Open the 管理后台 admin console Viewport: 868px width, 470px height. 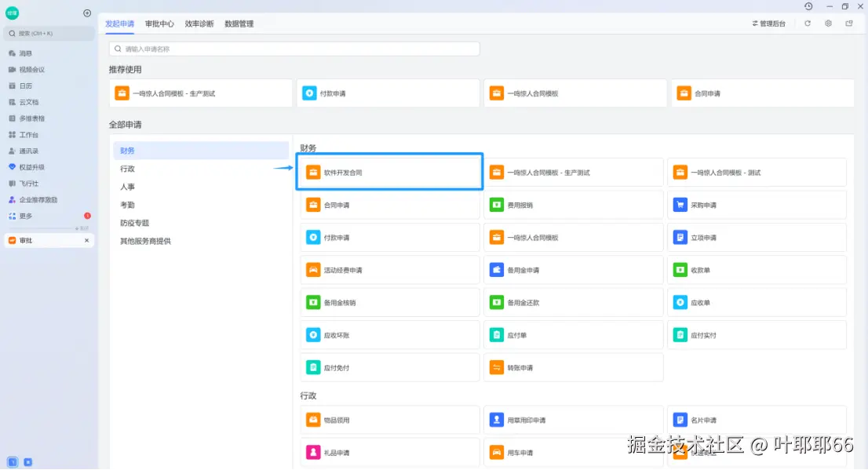pyautogui.click(x=770, y=24)
